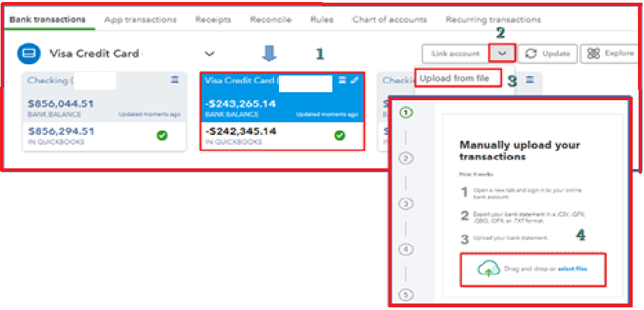Go to the Reconcile tab
This screenshot has height=310, width=644.
point(271,20)
